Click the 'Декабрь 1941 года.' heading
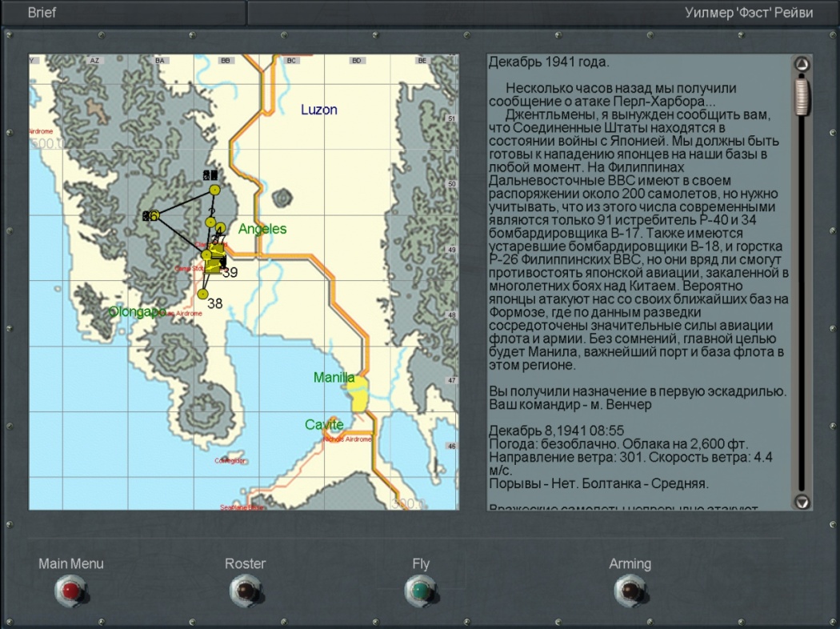This screenshot has width=840, height=629. click(x=549, y=62)
